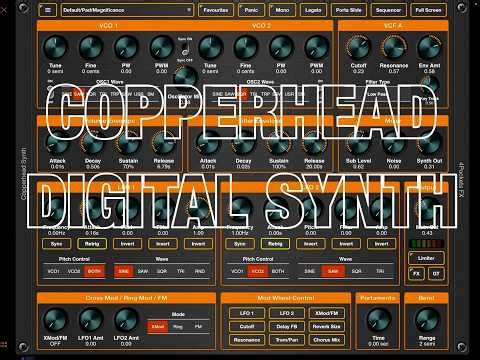The width and height of the screenshot is (480, 360).
Task: Toggle Legato mode
Action: tap(313, 10)
